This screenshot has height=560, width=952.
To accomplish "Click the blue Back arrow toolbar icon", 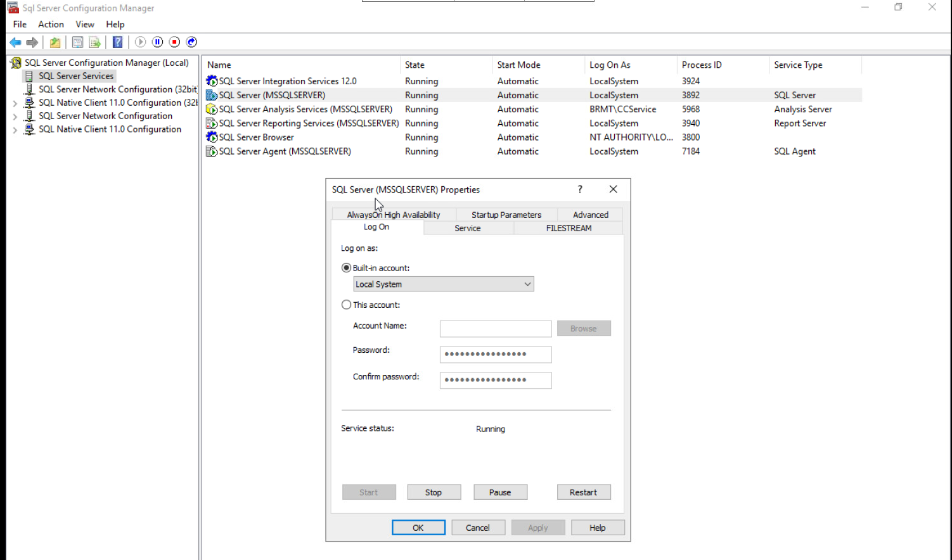I will click(x=15, y=42).
